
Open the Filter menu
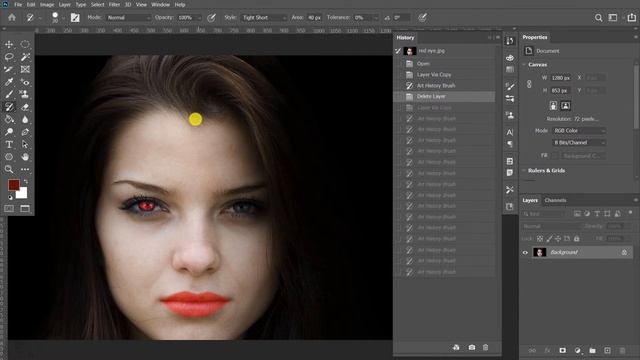[114, 4]
